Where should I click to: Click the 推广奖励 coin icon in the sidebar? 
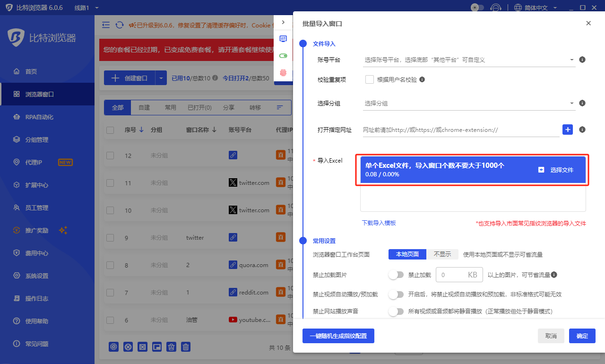coord(17,230)
